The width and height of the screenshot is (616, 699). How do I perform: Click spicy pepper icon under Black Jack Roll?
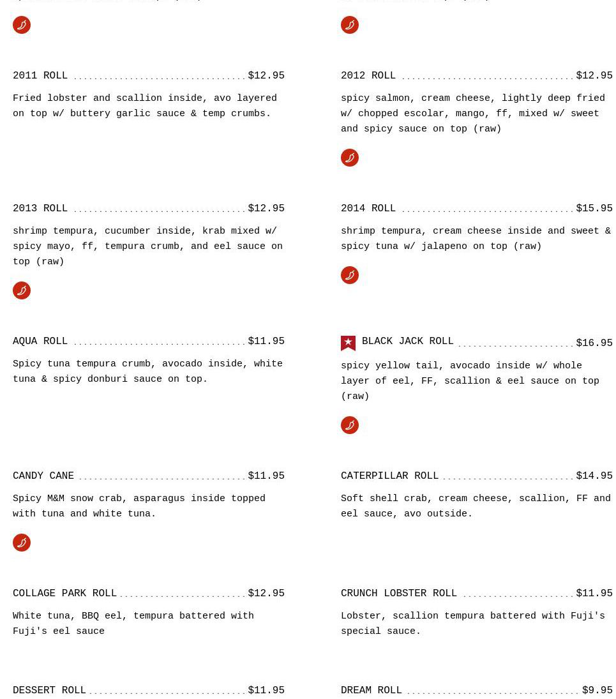pos(350,425)
